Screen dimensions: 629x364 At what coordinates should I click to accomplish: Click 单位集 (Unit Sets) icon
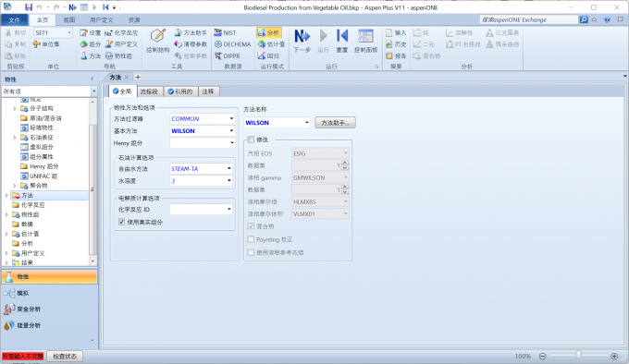pyautogui.click(x=46, y=44)
